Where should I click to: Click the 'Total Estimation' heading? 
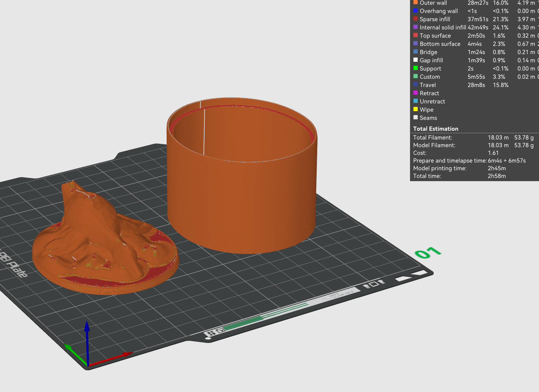pos(435,129)
